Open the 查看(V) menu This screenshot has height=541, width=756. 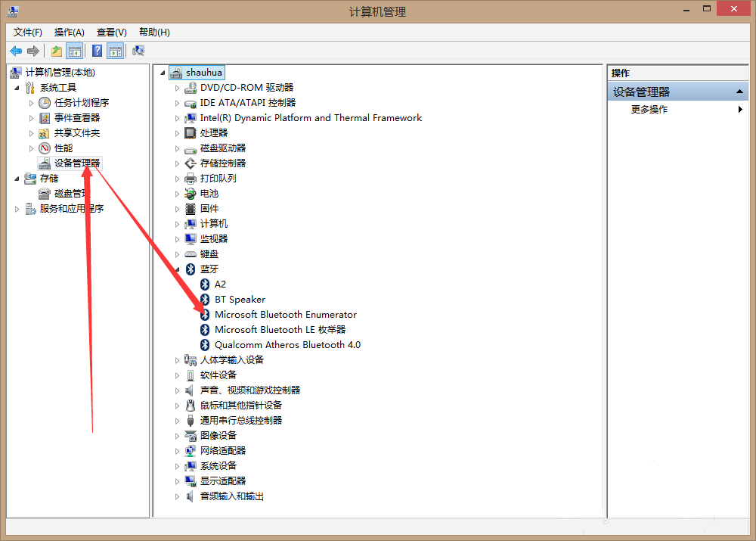click(x=112, y=33)
